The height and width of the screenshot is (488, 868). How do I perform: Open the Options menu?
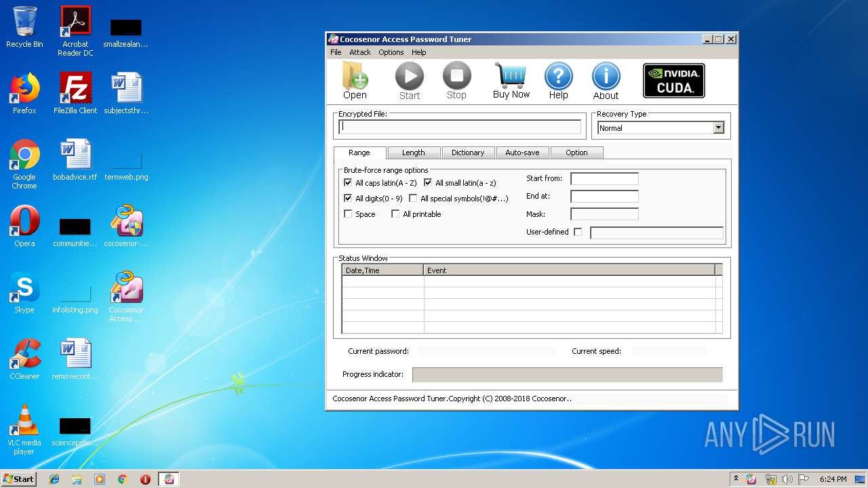click(x=391, y=52)
